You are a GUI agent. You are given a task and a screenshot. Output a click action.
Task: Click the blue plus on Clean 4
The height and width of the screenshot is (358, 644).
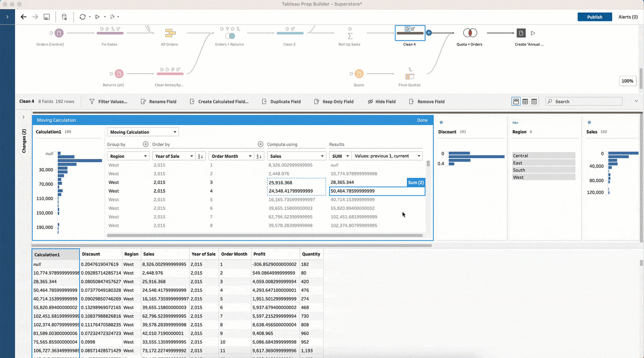(429, 33)
